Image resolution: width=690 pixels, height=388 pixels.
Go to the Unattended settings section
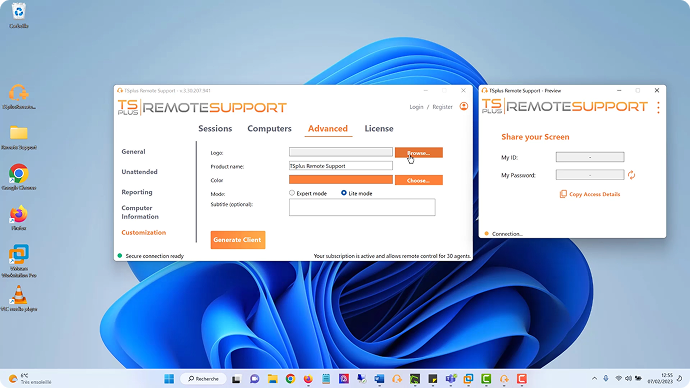coord(139,172)
